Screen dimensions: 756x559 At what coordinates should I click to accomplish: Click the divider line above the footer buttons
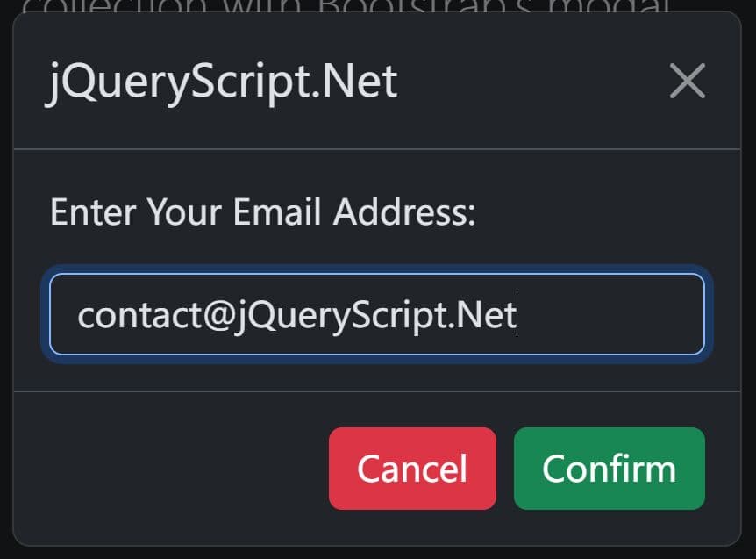point(377,391)
